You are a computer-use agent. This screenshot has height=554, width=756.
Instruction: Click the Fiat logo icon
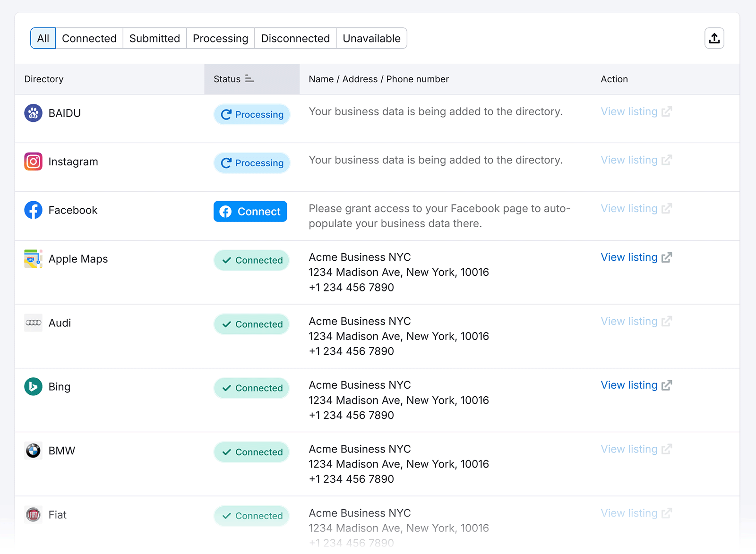click(33, 515)
